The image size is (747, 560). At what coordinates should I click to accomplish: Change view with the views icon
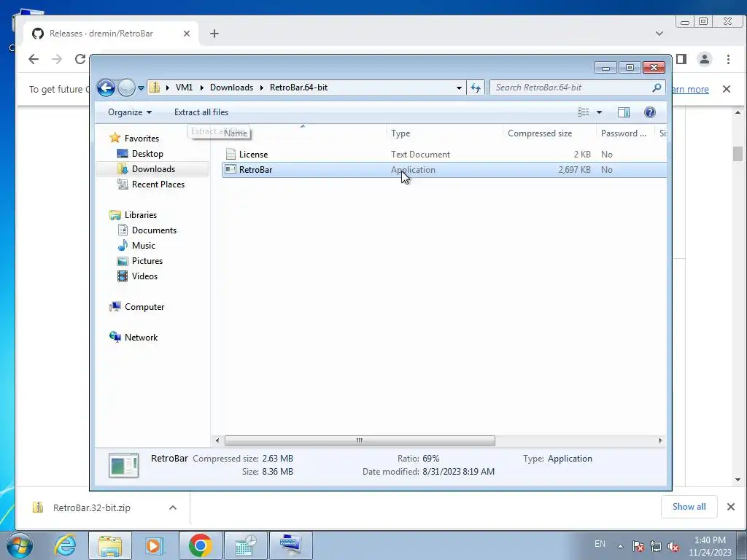click(x=583, y=112)
